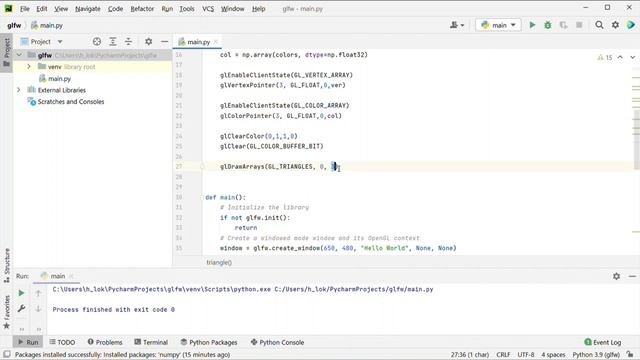Image resolution: width=640 pixels, height=360 pixels.
Task: Click the CRLF line separator in status bar
Action: (503, 355)
